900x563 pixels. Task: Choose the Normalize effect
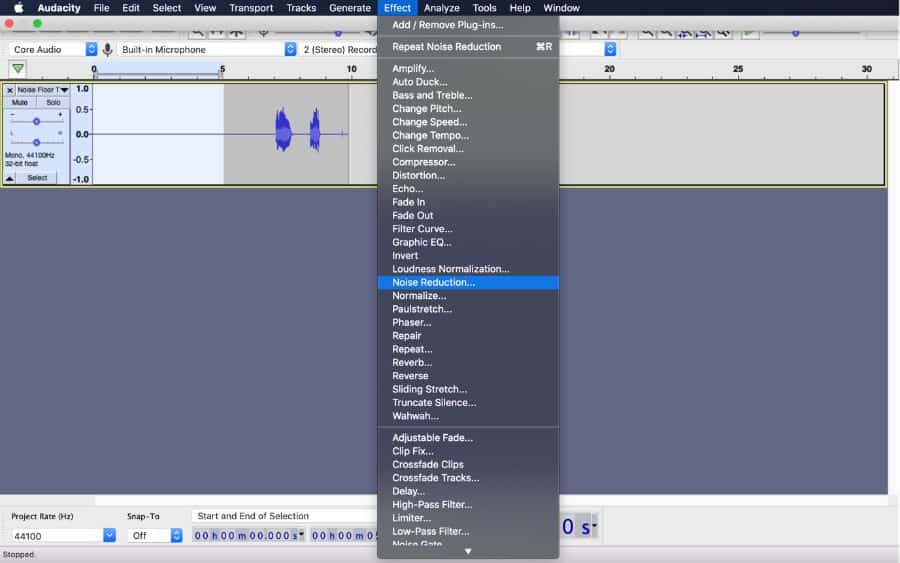pos(468,296)
